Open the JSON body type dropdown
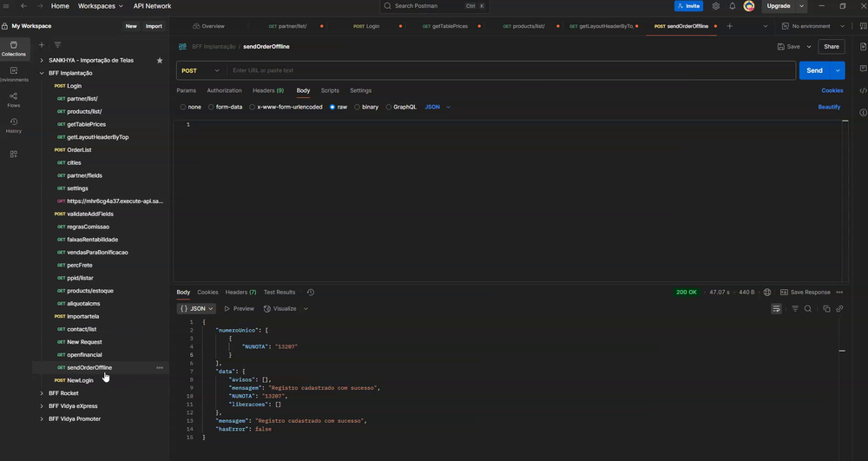The image size is (868, 461). [437, 107]
